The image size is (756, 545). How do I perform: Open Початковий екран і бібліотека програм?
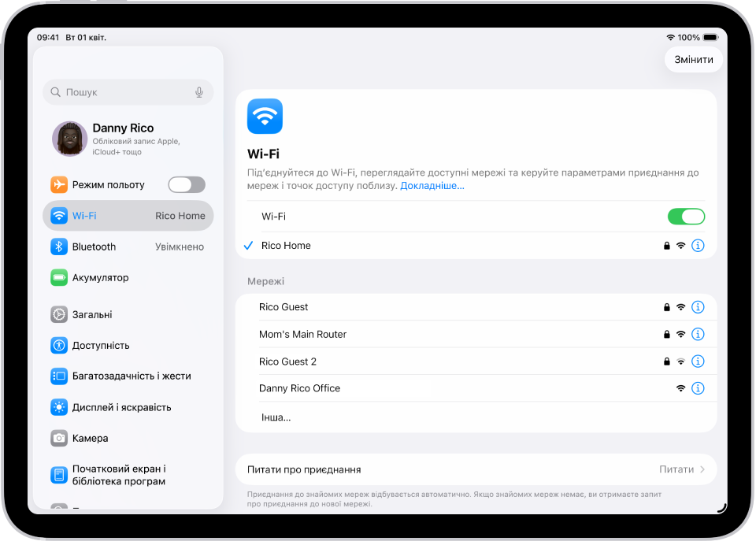coord(128,475)
